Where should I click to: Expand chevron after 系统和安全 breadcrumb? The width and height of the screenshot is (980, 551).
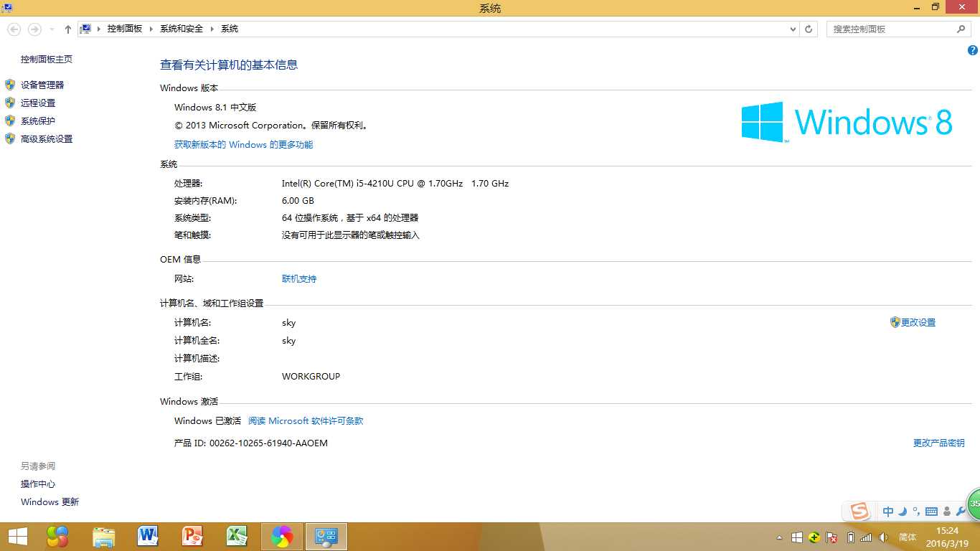[212, 29]
